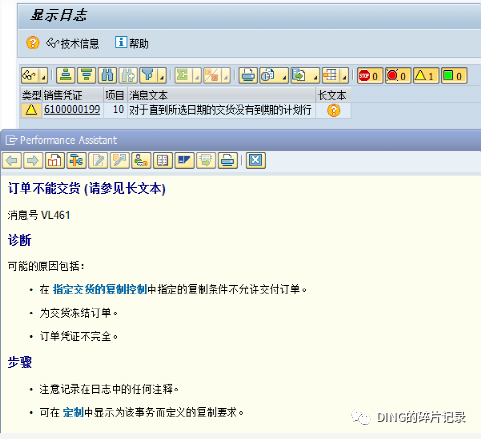
Task: Follow the 定制 link
Action: 73,412
